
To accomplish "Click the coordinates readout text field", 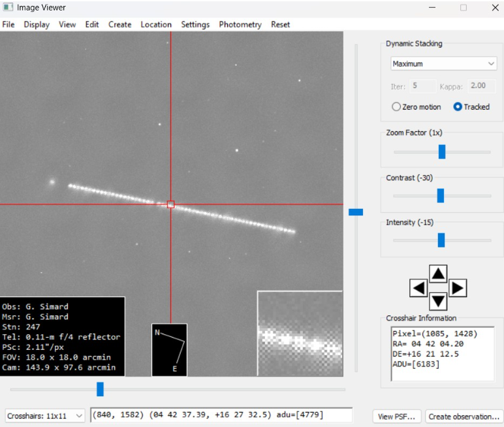I will 221,415.
